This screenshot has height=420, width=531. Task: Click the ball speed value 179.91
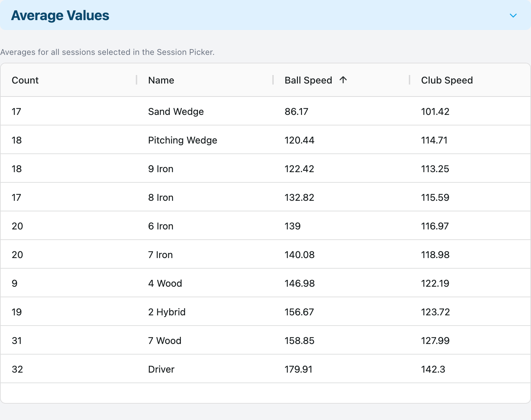(x=299, y=369)
